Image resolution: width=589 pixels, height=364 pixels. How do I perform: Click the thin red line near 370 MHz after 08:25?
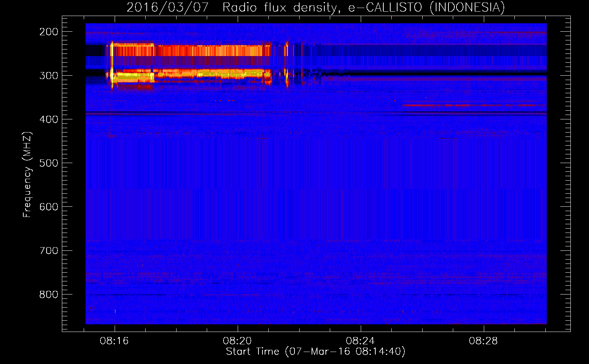474,105
